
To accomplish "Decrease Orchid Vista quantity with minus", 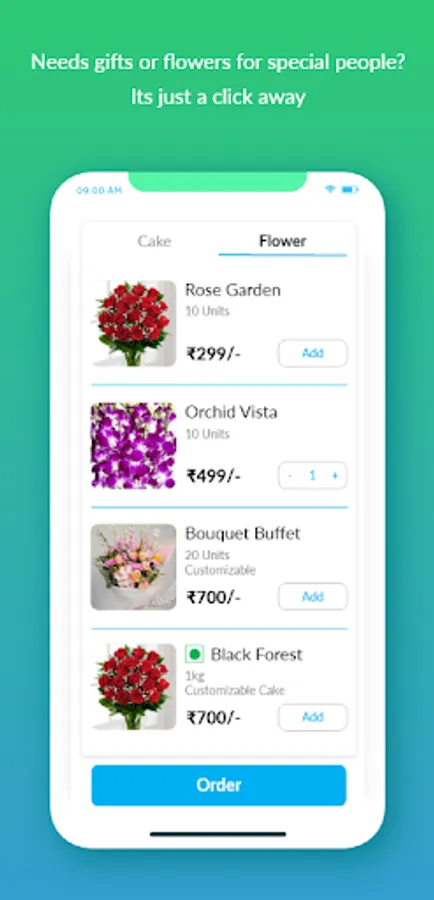I will click(290, 476).
